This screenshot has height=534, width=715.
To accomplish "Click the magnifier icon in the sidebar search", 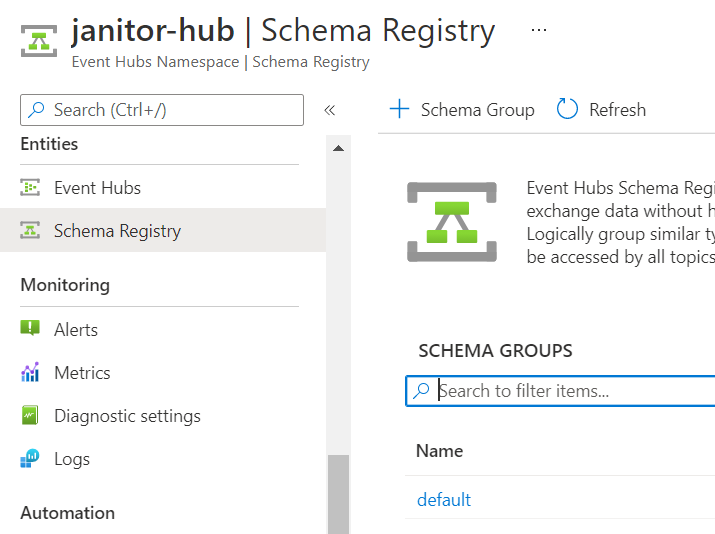I will pos(36,110).
